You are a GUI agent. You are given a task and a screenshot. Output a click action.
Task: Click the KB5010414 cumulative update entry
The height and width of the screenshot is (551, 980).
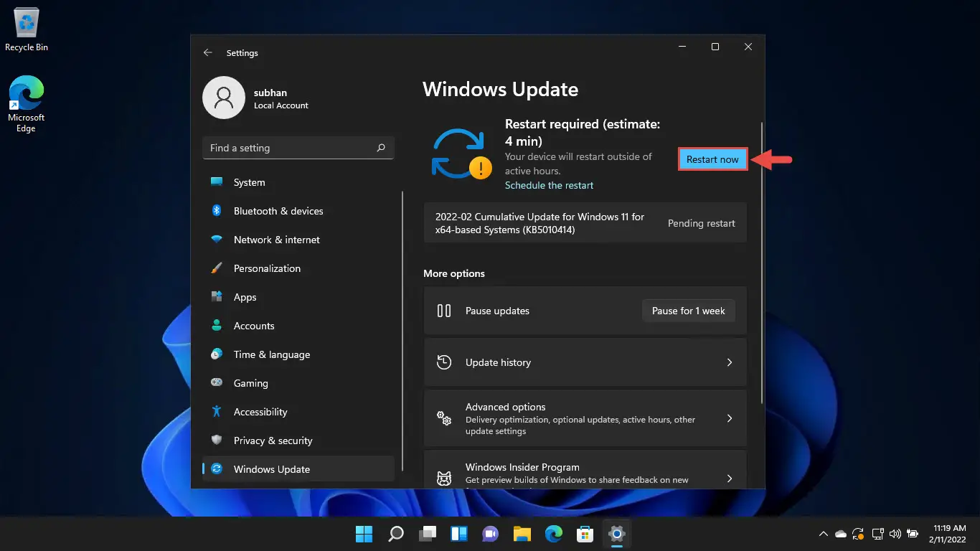click(585, 223)
